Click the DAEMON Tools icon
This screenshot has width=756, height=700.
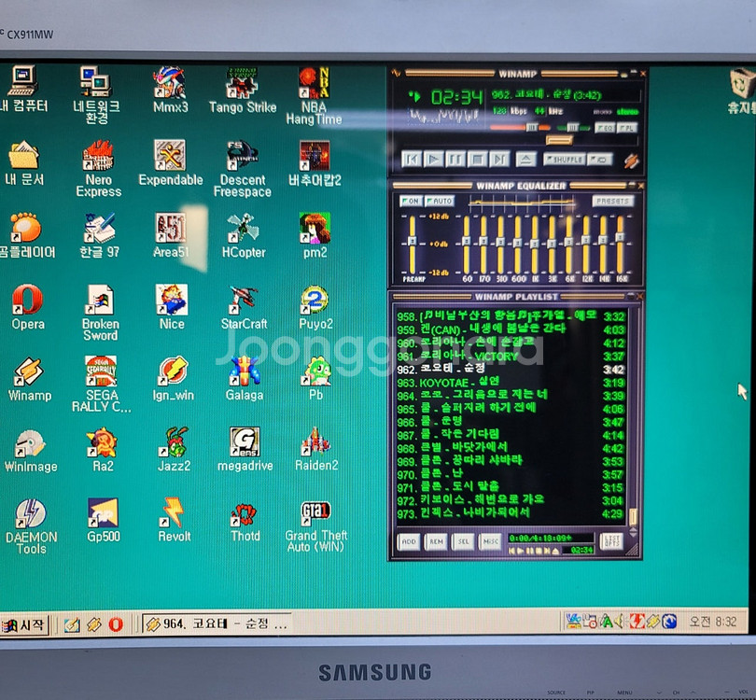pyautogui.click(x=31, y=526)
